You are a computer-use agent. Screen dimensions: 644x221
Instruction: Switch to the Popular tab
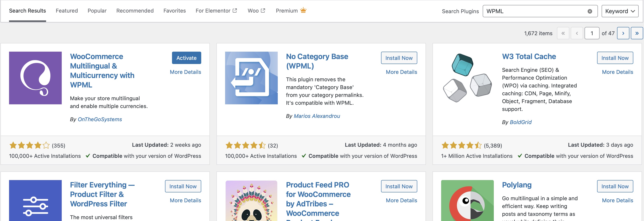click(97, 11)
